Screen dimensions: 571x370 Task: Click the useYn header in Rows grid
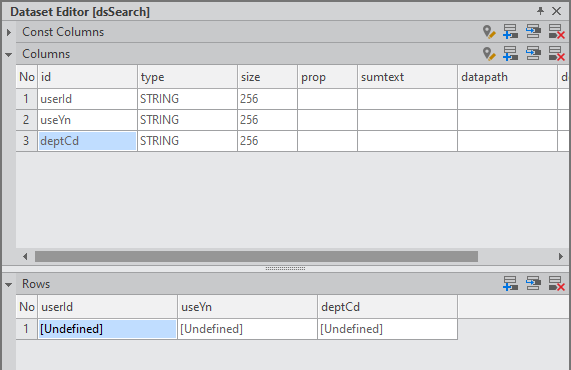pos(248,307)
